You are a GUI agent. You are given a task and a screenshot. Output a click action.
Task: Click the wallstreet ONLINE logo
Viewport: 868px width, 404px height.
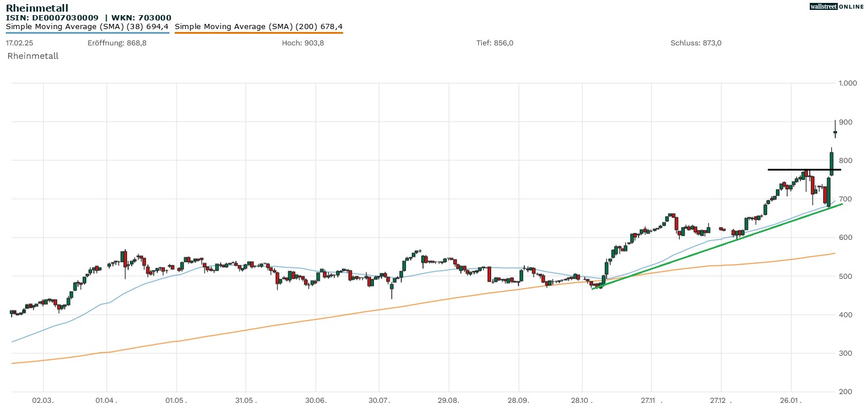[x=837, y=6]
